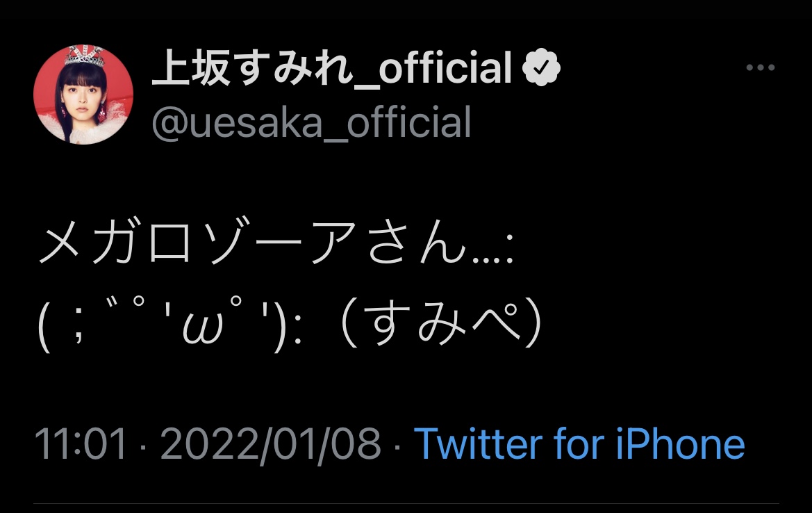This screenshot has height=513, width=812.
Task: Click the display name 上坂すみれ_official
Action: pyautogui.click(x=332, y=68)
